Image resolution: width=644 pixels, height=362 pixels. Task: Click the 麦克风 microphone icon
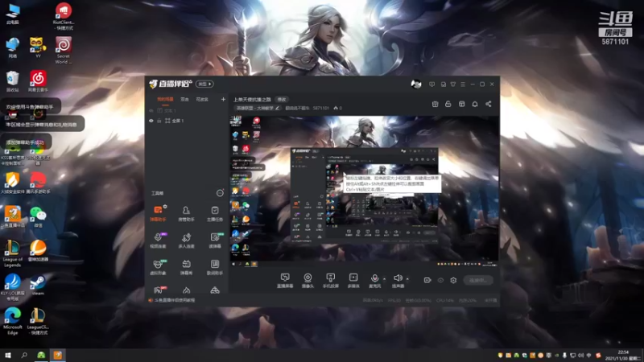click(x=374, y=278)
